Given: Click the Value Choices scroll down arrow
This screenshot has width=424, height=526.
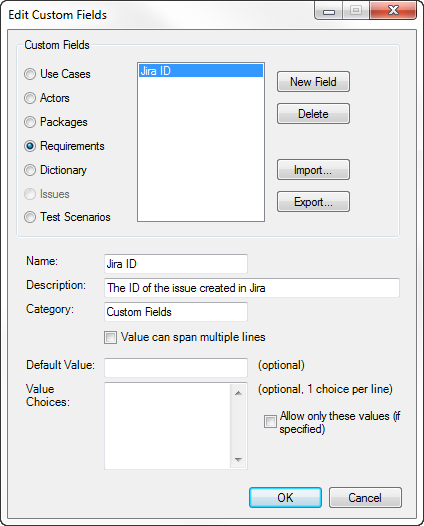Looking at the screenshot, I should pos(238,460).
